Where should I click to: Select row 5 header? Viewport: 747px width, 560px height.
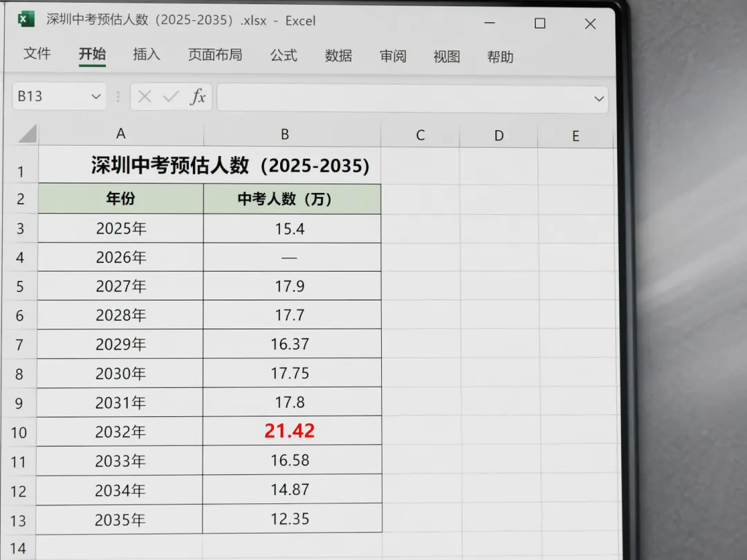[19, 286]
